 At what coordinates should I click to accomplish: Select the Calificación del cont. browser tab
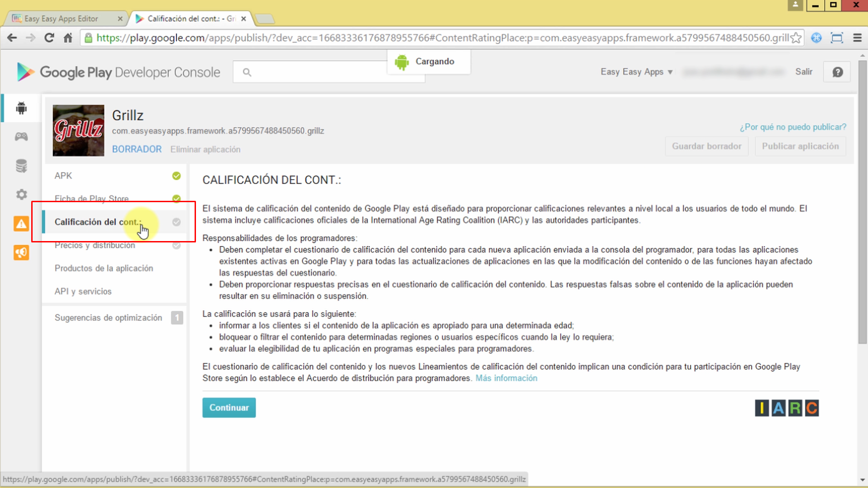191,19
